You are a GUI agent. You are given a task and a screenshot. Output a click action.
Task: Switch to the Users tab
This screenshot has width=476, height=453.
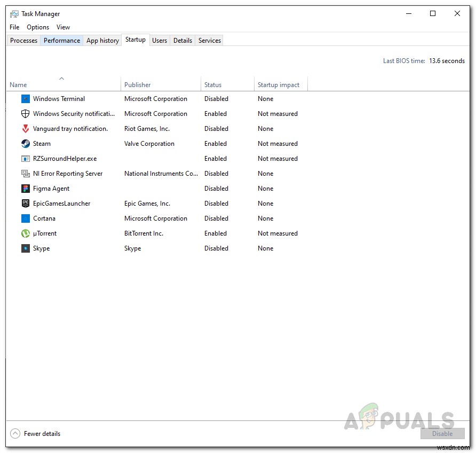pyautogui.click(x=160, y=41)
